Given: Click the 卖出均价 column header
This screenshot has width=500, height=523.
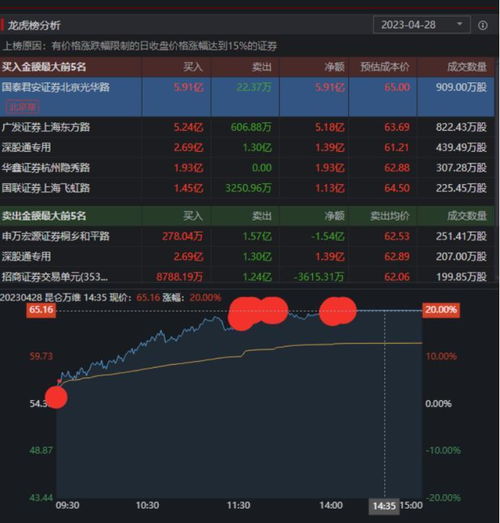Looking at the screenshot, I should [x=390, y=216].
